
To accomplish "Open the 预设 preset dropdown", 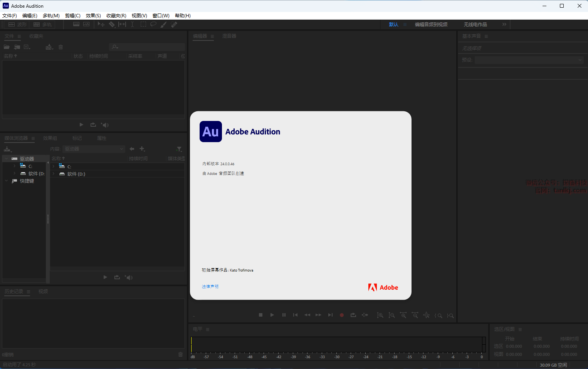I will [529, 60].
